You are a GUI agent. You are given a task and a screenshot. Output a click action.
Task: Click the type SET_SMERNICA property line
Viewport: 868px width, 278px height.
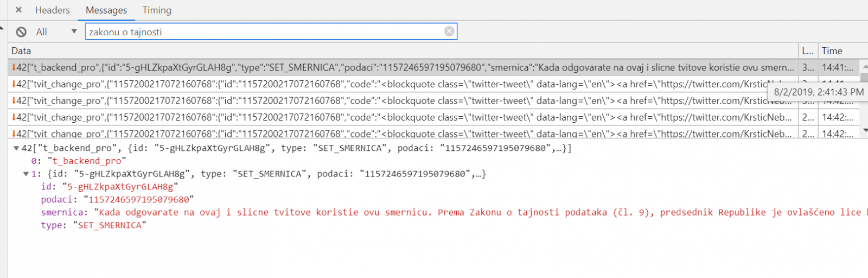(x=93, y=225)
